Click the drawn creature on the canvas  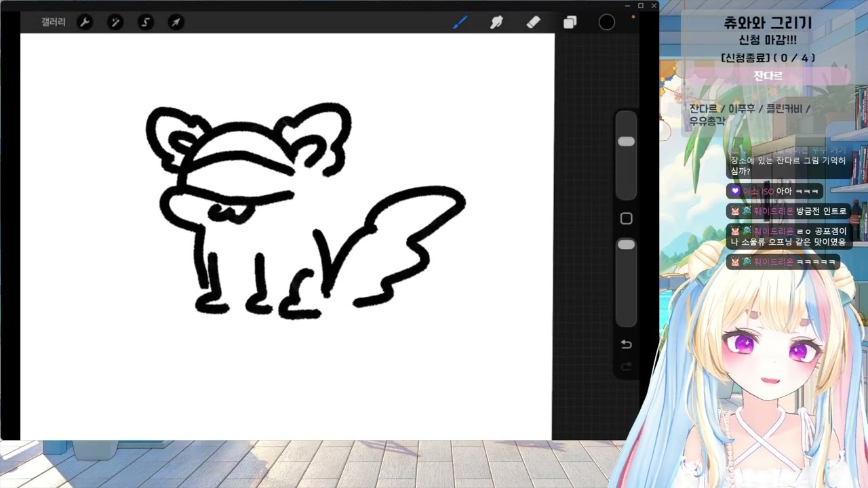(305, 210)
